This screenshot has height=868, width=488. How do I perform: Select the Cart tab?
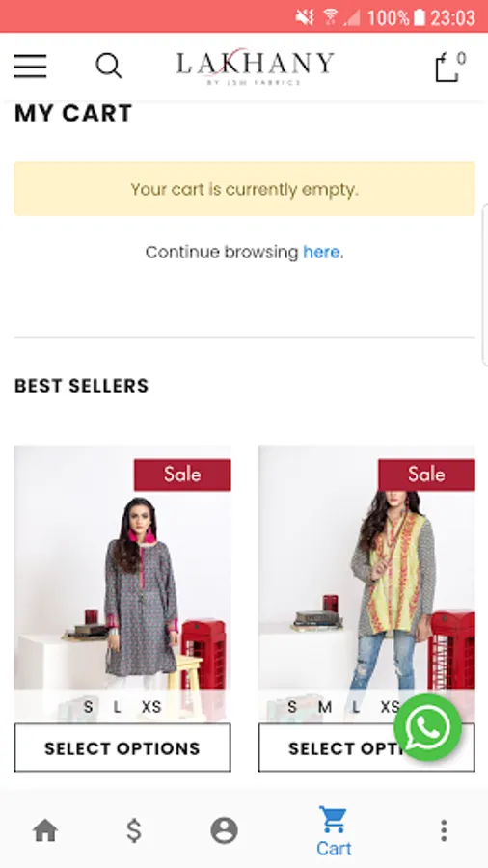[x=334, y=831]
